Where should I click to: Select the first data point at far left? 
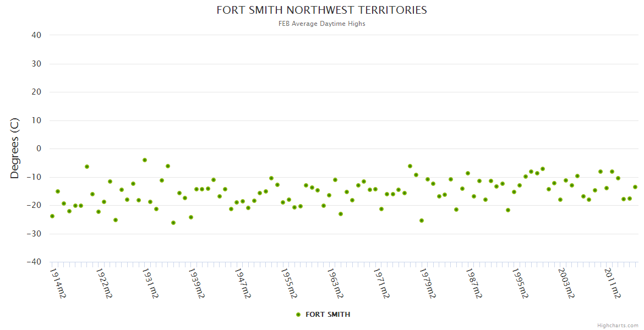tap(52, 216)
